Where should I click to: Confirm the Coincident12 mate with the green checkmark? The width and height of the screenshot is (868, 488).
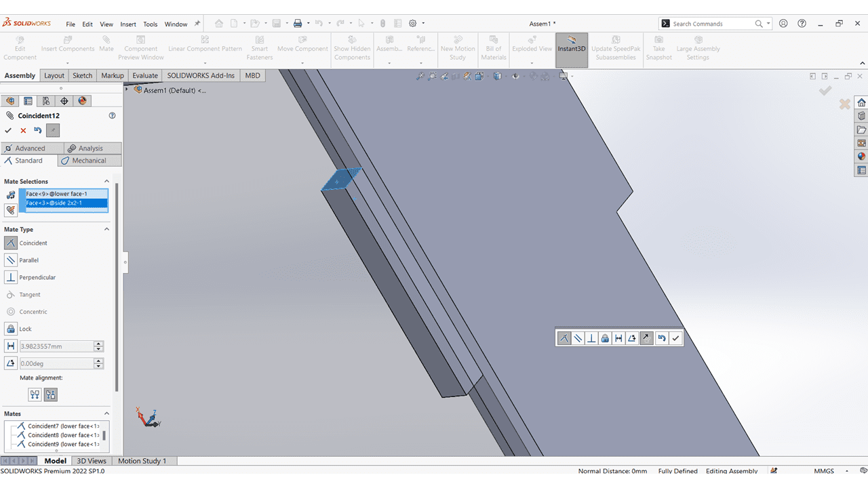8,130
